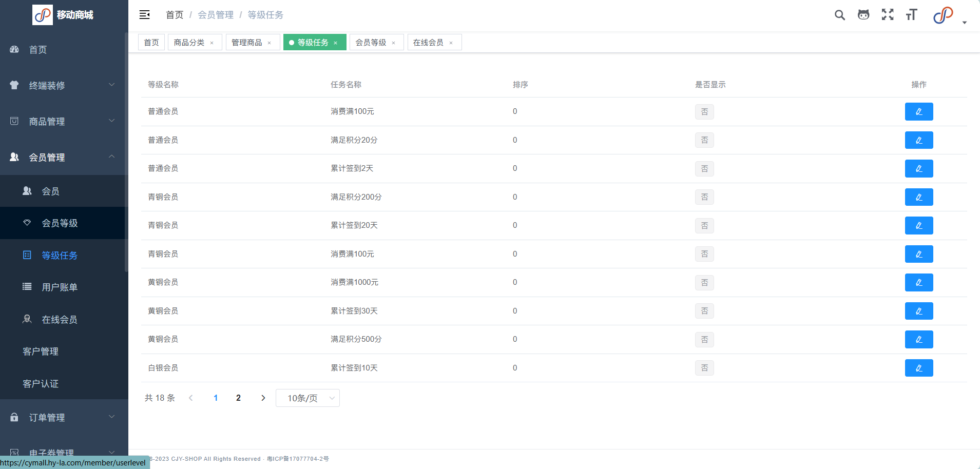Expand the 订单管理 sidebar section
Image resolution: width=980 pixels, height=469 pixels.
[64, 418]
